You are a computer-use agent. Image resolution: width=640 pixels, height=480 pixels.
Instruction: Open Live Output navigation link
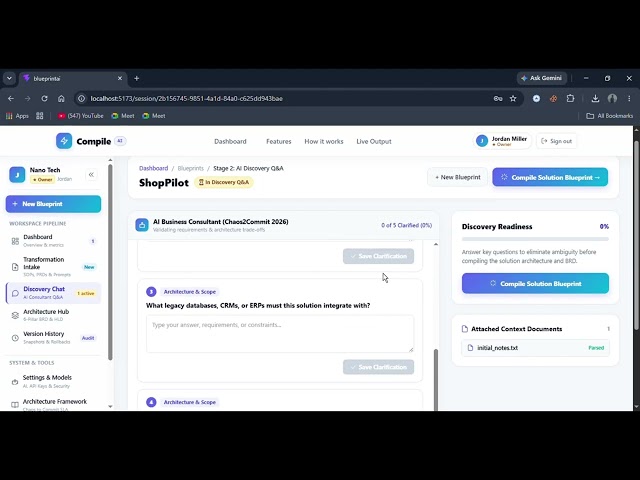374,141
